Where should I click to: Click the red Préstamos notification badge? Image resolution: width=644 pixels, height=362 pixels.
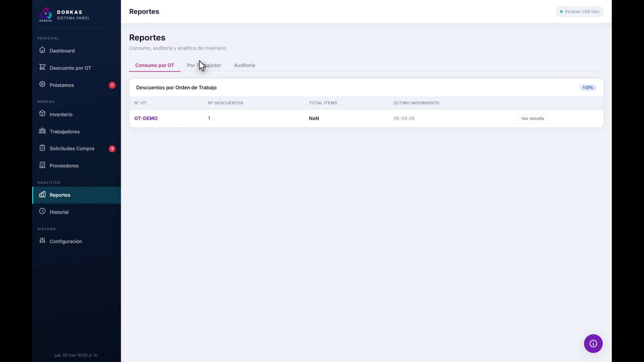pos(112,85)
